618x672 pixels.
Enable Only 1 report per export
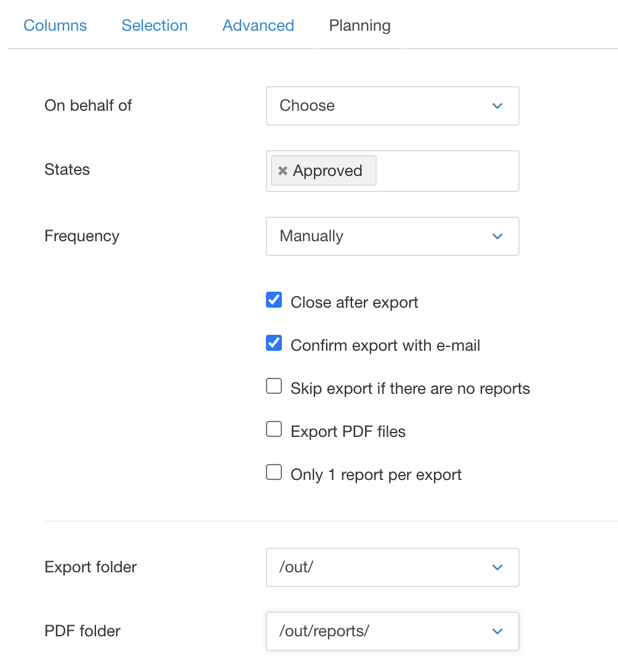(274, 473)
